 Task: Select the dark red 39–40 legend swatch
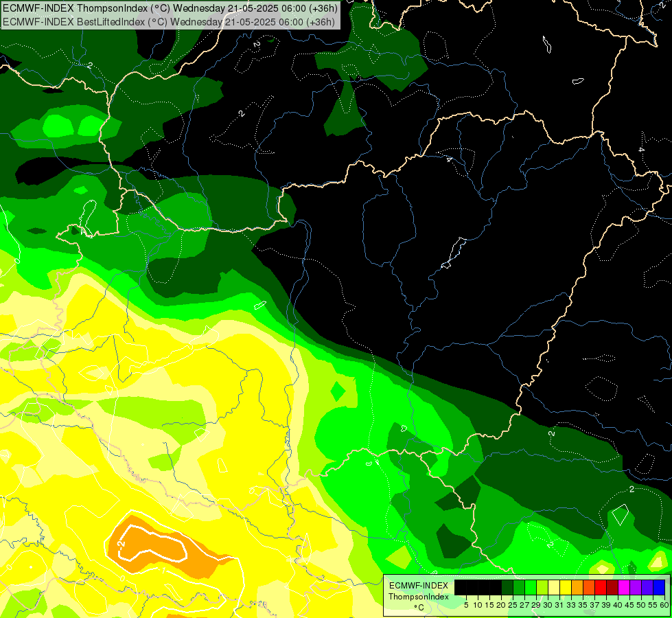tap(612, 587)
